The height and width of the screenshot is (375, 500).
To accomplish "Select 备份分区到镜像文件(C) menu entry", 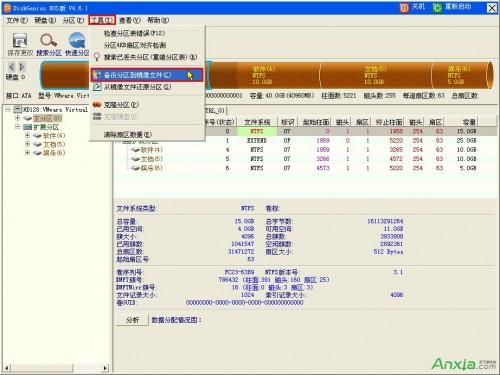I will 147,75.
